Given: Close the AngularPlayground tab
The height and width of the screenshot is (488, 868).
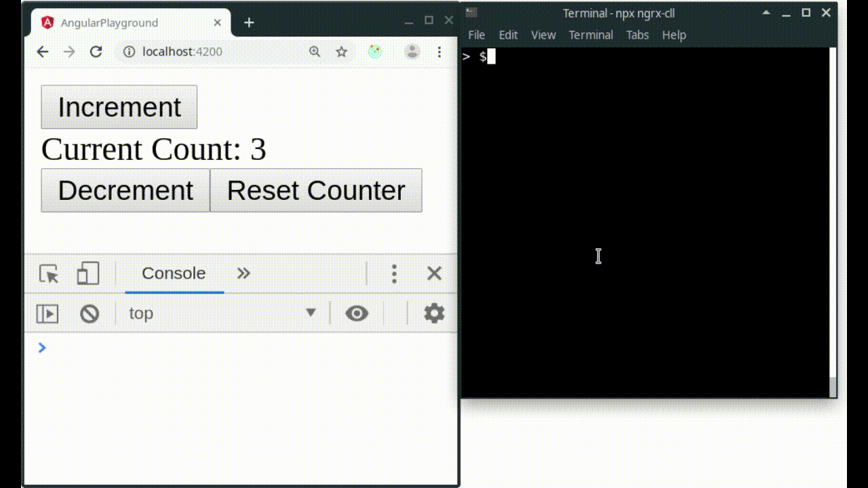Looking at the screenshot, I should coord(217,22).
